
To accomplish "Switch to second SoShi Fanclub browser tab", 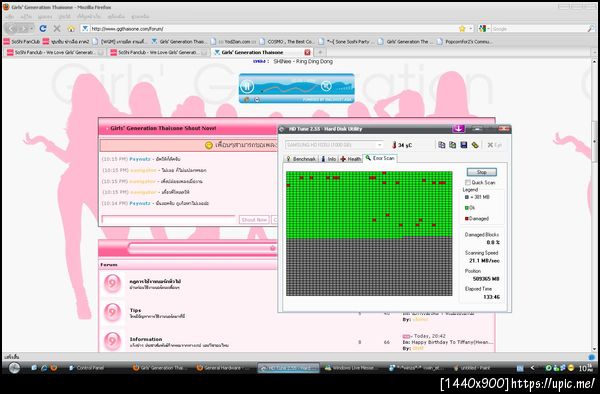I will [x=158, y=52].
